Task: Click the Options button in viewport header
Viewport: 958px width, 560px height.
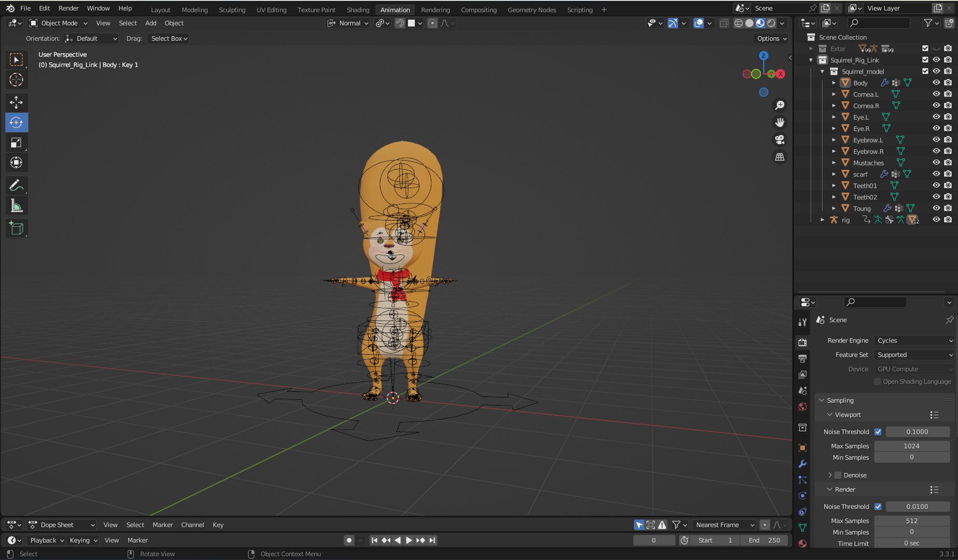Action: coord(771,39)
